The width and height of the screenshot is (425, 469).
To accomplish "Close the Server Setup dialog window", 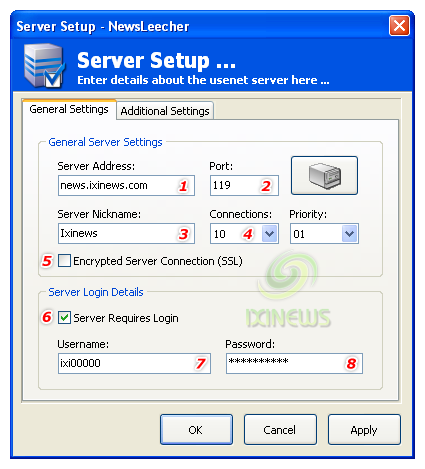I will point(399,25).
